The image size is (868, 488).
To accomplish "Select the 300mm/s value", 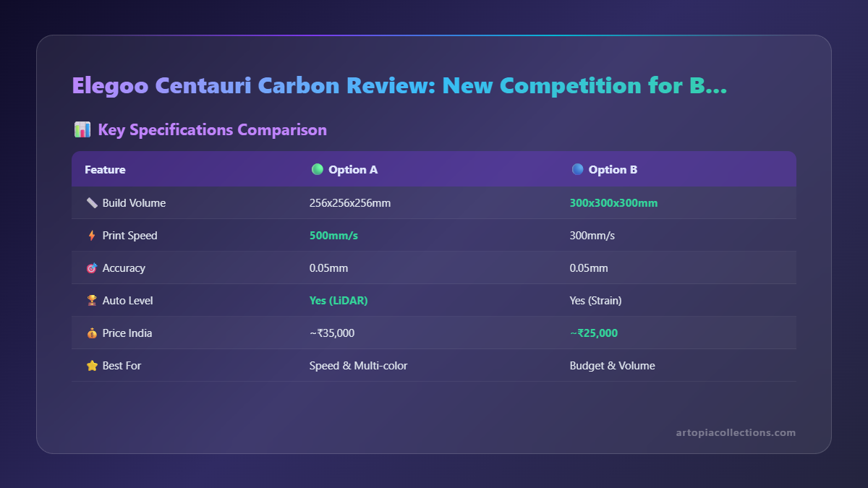I will tap(592, 236).
